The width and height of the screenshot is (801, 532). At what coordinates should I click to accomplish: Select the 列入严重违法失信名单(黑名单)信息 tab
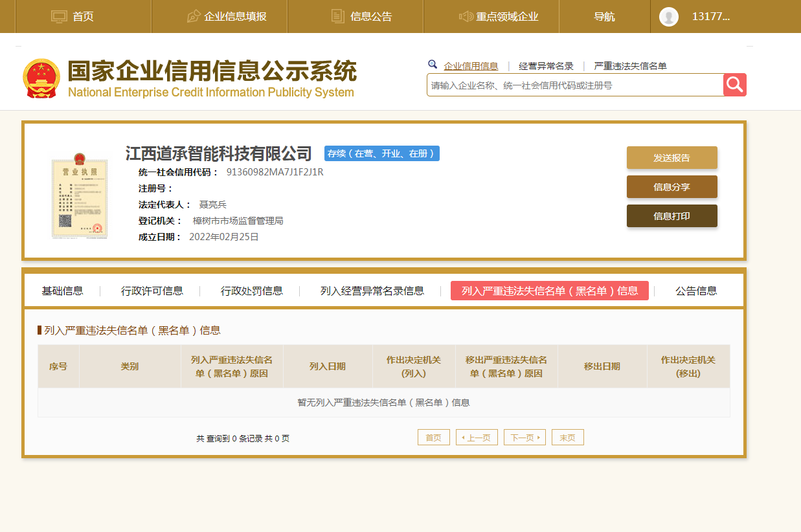550,291
